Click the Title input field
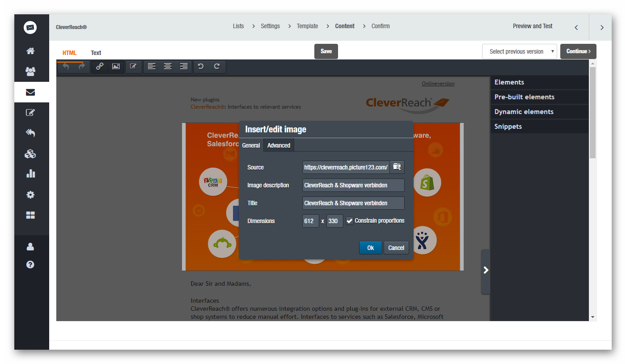The image size is (626, 364). [353, 203]
